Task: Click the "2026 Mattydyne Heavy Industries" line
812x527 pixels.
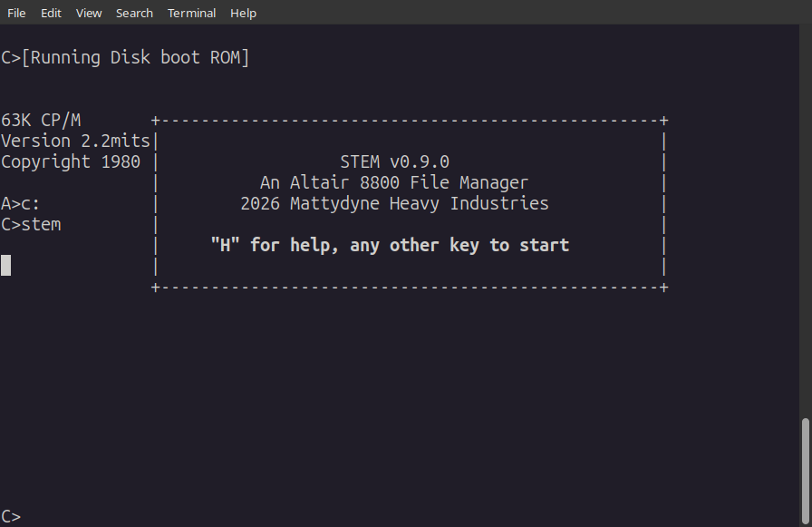Action: pos(394,203)
